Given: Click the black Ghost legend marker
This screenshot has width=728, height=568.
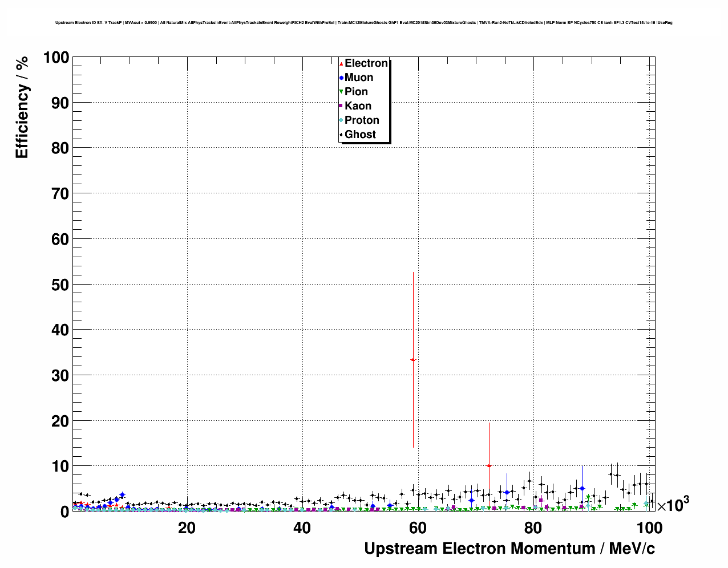Looking at the screenshot, I should pos(341,135).
